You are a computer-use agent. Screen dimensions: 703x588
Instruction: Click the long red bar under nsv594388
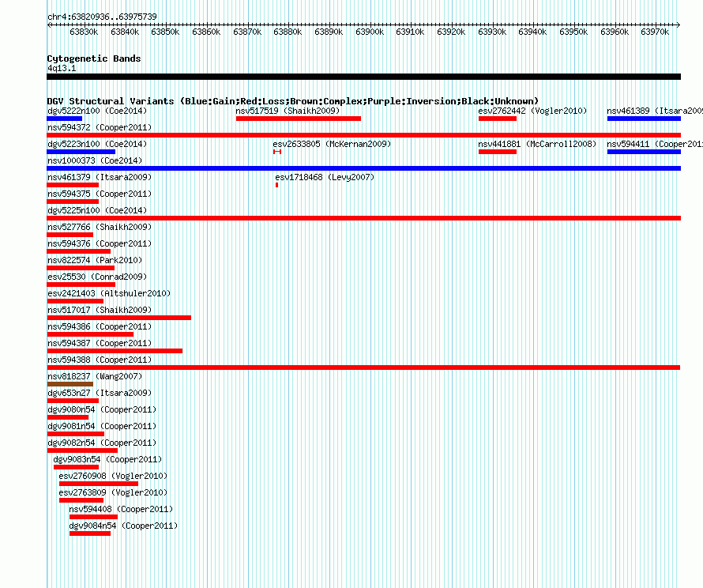[363, 367]
